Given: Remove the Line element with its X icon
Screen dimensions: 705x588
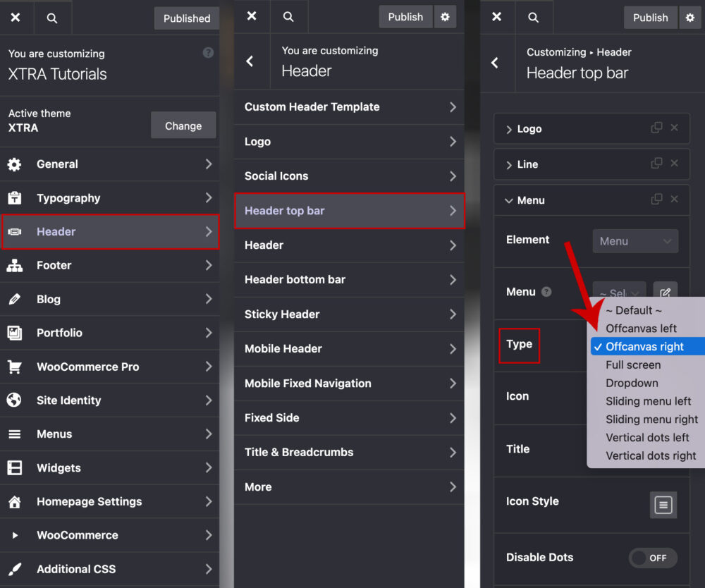Looking at the screenshot, I should coord(674,164).
